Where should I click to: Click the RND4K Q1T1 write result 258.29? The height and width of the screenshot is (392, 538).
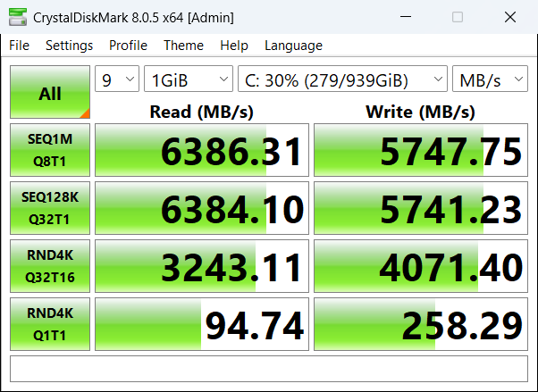tap(421, 324)
